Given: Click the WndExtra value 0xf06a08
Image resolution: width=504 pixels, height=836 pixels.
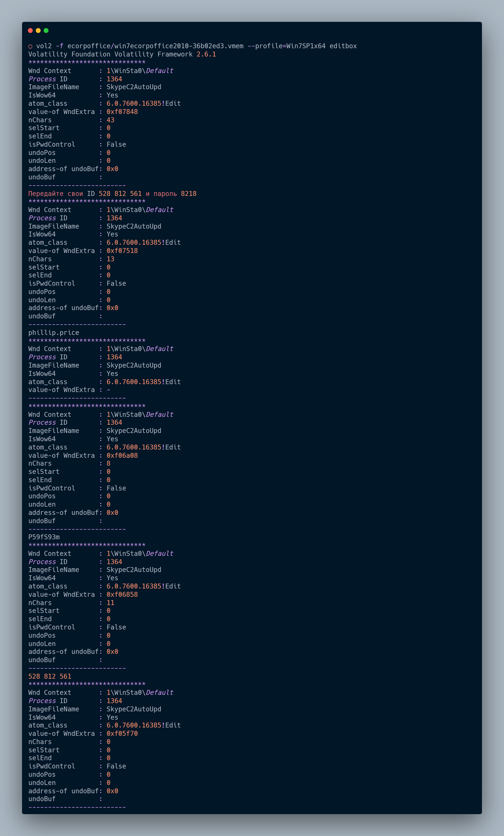Looking at the screenshot, I should click(122, 455).
